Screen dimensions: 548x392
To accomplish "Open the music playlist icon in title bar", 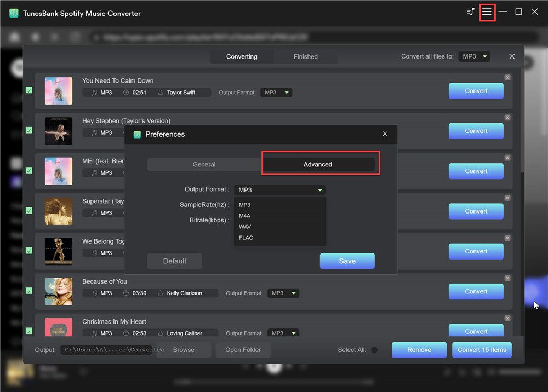I will point(471,12).
